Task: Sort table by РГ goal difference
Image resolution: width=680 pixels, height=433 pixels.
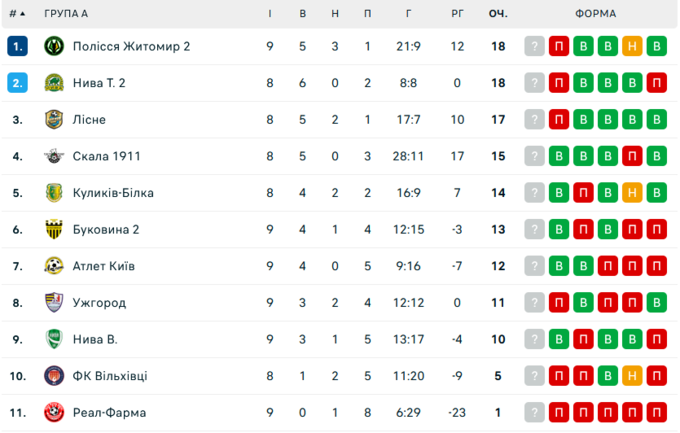Action: point(457,14)
